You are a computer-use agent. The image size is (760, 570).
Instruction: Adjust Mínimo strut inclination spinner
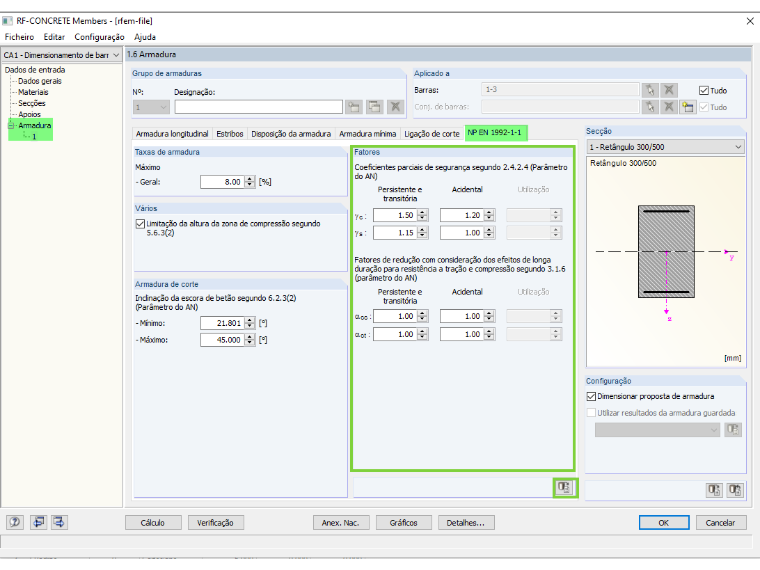click(x=250, y=323)
